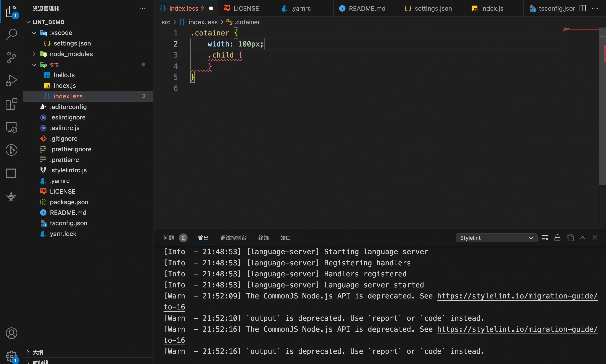Open the Extensions view
The image size is (606, 364).
tap(11, 104)
